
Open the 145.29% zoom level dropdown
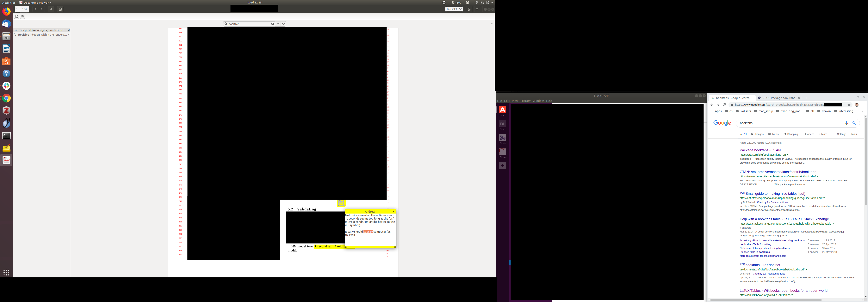454,9
